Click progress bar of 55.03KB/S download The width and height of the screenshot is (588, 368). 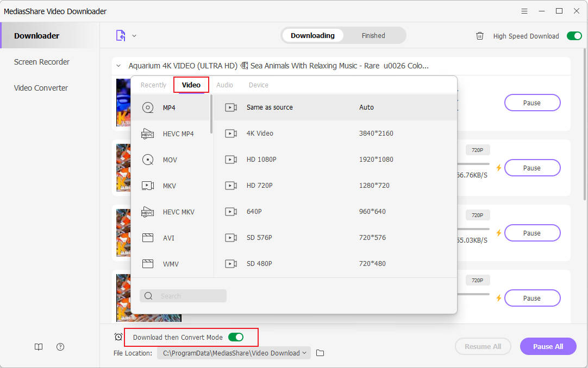[473, 229]
